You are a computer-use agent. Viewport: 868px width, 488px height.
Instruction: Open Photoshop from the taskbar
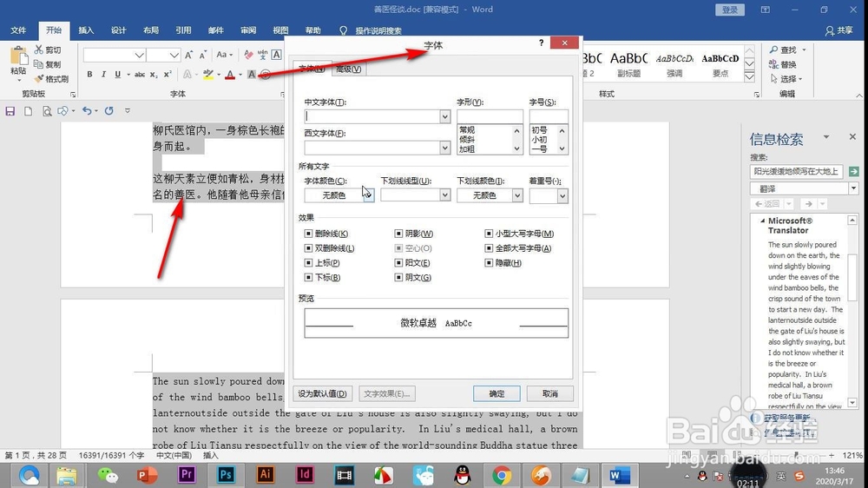coord(226,475)
